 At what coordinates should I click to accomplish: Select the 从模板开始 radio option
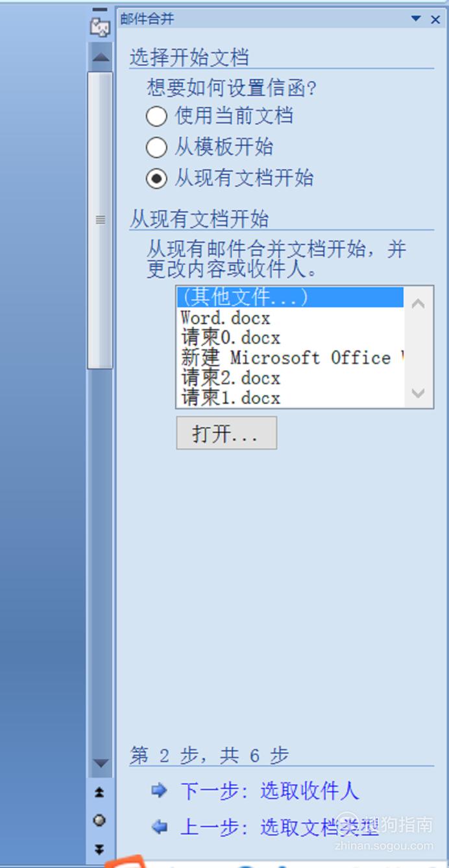[x=156, y=147]
